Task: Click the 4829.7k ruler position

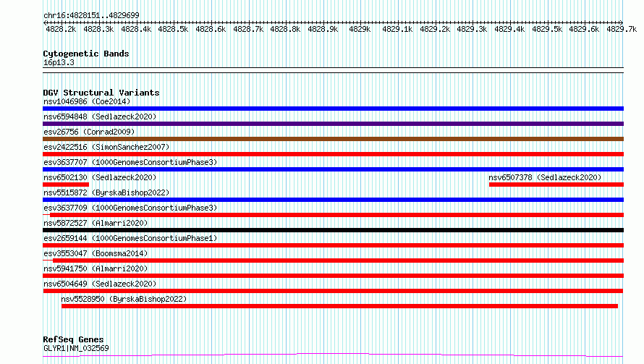Action: coord(622,29)
